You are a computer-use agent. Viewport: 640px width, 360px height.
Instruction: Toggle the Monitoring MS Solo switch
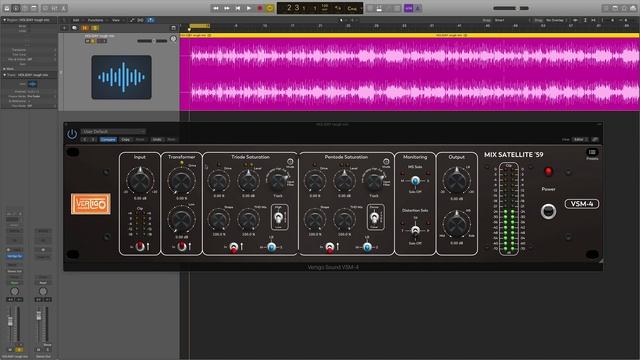click(415, 180)
